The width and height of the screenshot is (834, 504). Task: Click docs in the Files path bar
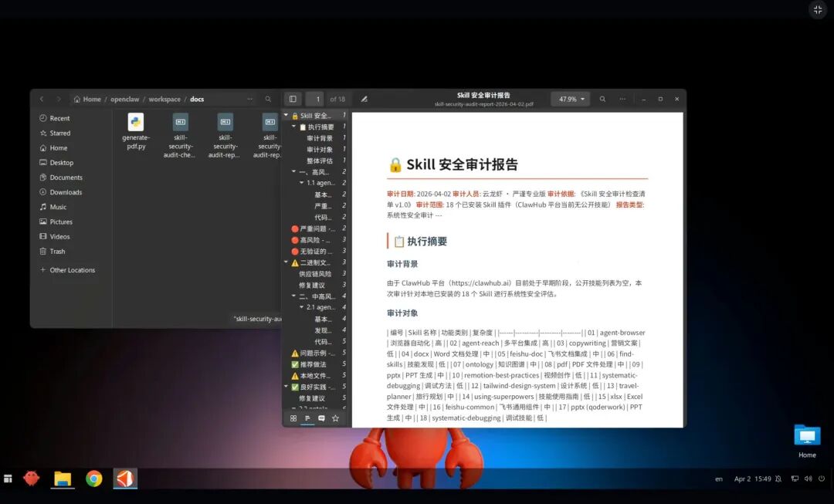point(197,99)
